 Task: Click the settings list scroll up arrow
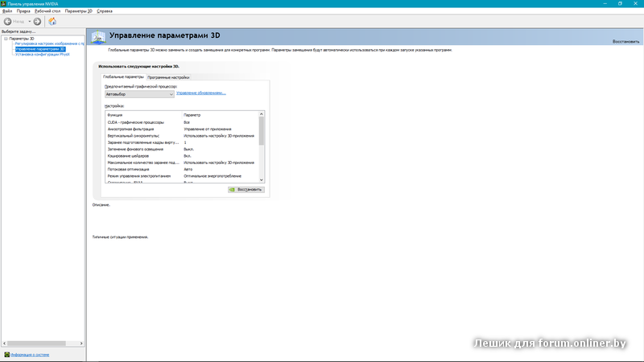coord(261,114)
